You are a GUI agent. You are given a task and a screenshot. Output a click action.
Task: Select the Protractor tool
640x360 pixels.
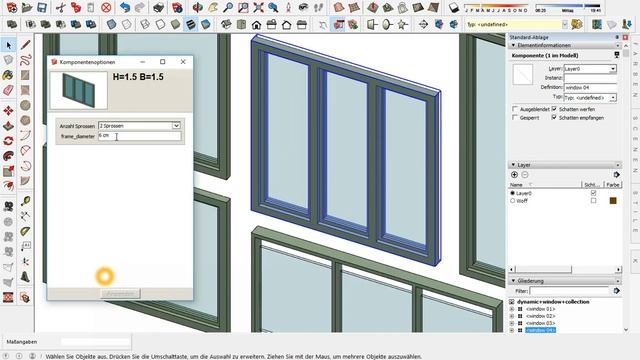pyautogui.click(x=25, y=231)
